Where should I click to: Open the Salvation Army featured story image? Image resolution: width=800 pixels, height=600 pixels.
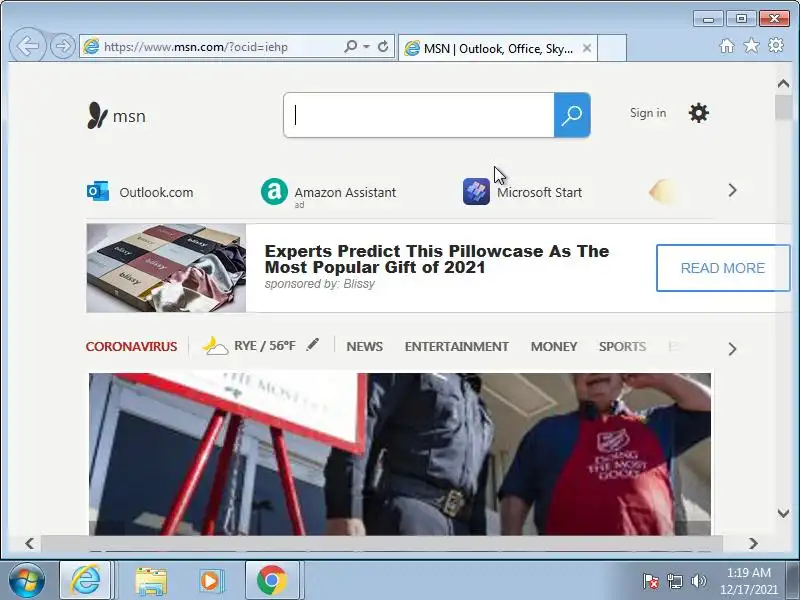(399, 454)
